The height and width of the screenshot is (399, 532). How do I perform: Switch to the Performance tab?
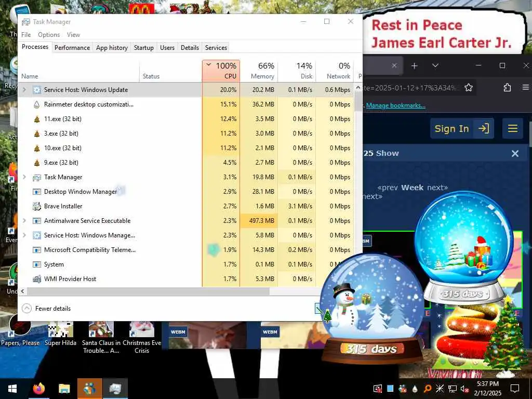tap(72, 47)
